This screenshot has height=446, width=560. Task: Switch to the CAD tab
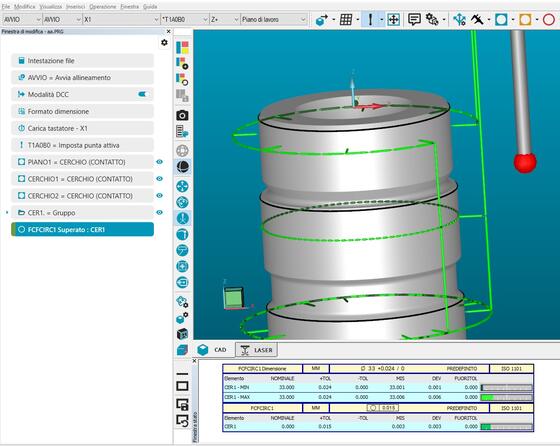(x=213, y=350)
